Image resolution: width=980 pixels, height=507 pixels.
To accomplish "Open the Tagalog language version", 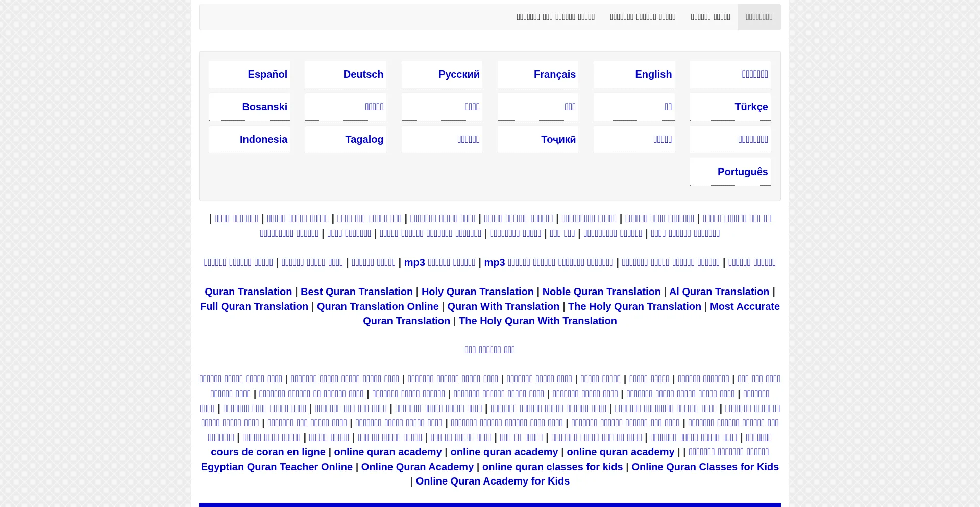I will (364, 139).
